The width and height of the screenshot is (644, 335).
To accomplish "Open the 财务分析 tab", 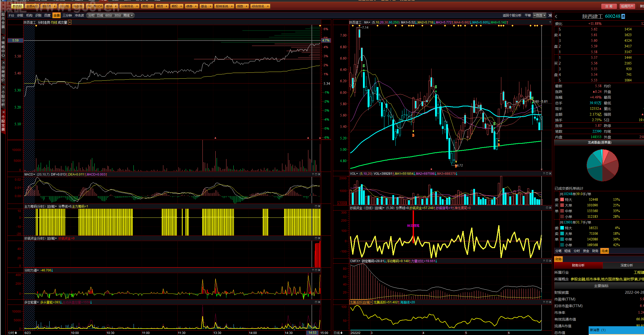I will [578, 265].
